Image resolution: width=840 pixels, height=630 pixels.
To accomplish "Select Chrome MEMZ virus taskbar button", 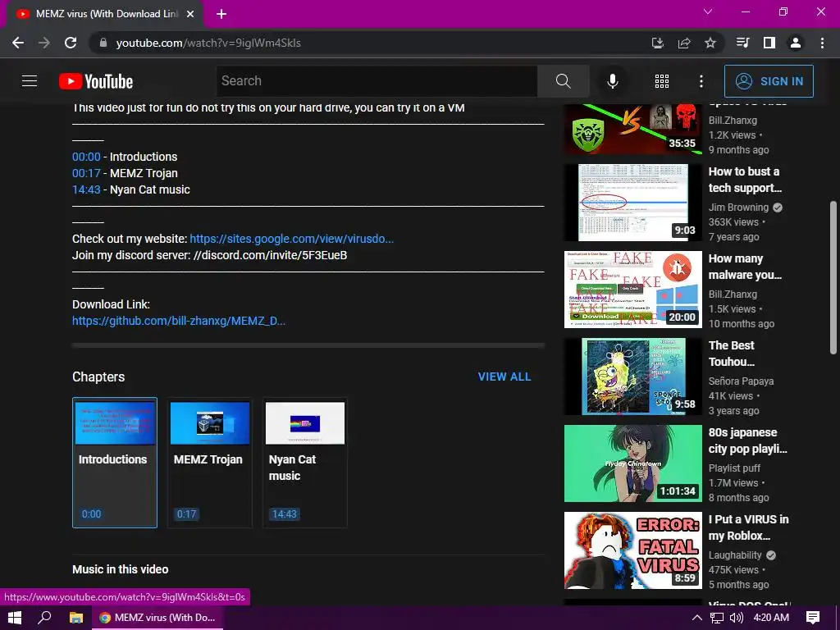I will pos(157,618).
